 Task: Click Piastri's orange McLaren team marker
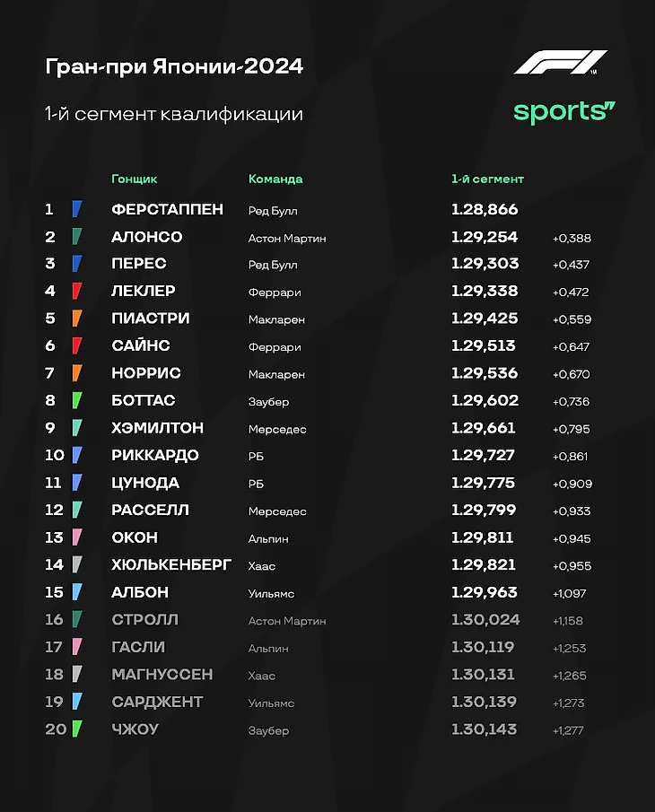(x=77, y=318)
